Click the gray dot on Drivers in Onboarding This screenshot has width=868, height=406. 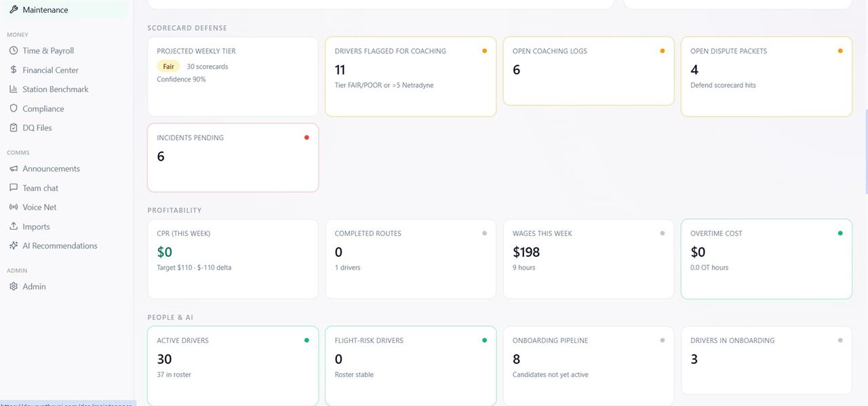(x=840, y=340)
